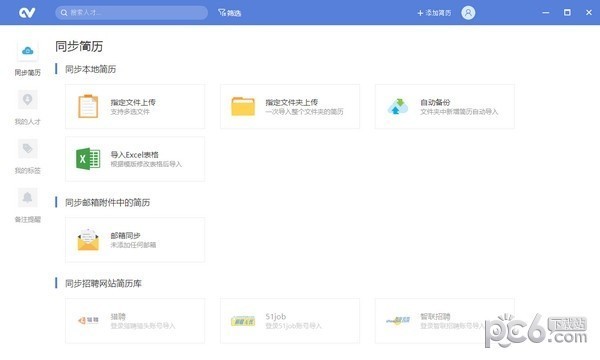Click the 51job site logo icon

click(x=243, y=321)
